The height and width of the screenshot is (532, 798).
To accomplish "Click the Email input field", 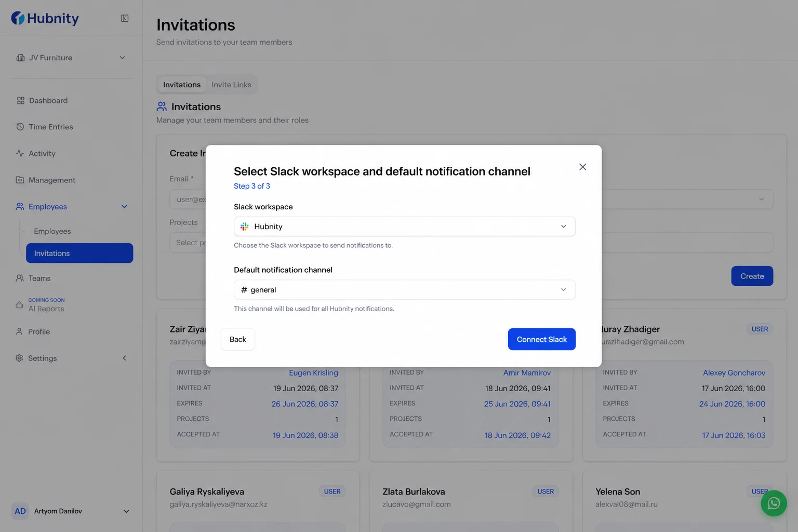I will pos(188,199).
